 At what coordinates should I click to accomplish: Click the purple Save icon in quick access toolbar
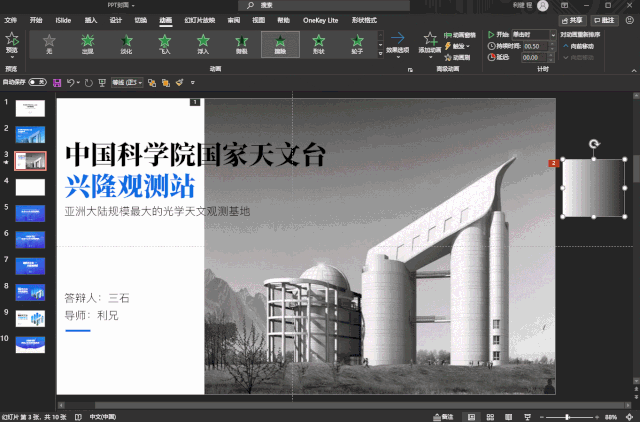pyautogui.click(x=57, y=83)
